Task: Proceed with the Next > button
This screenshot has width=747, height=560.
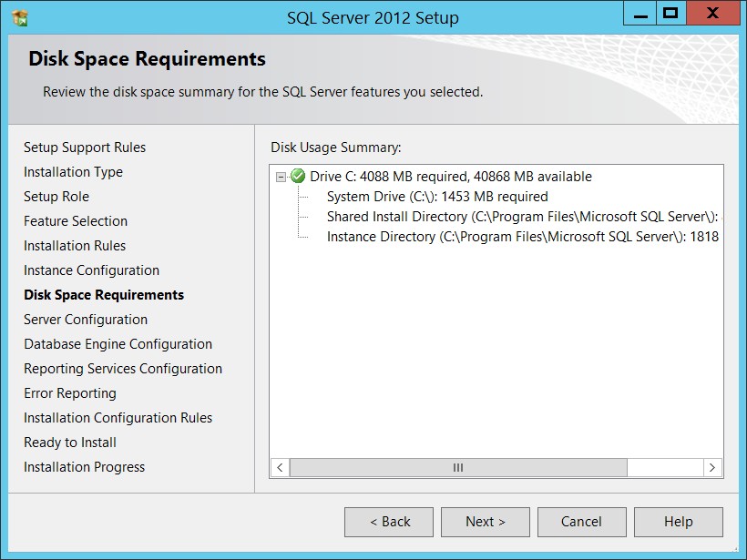Action: (x=486, y=522)
